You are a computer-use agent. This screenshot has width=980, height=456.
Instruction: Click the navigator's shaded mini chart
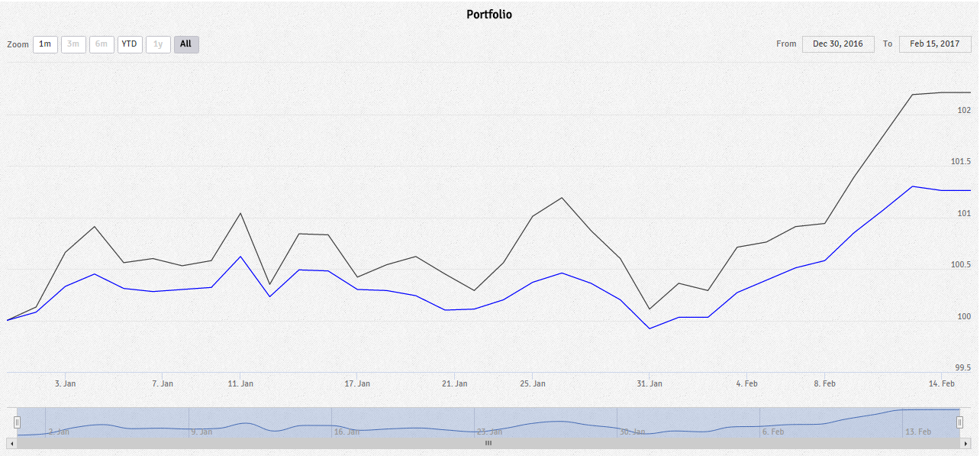click(x=488, y=422)
